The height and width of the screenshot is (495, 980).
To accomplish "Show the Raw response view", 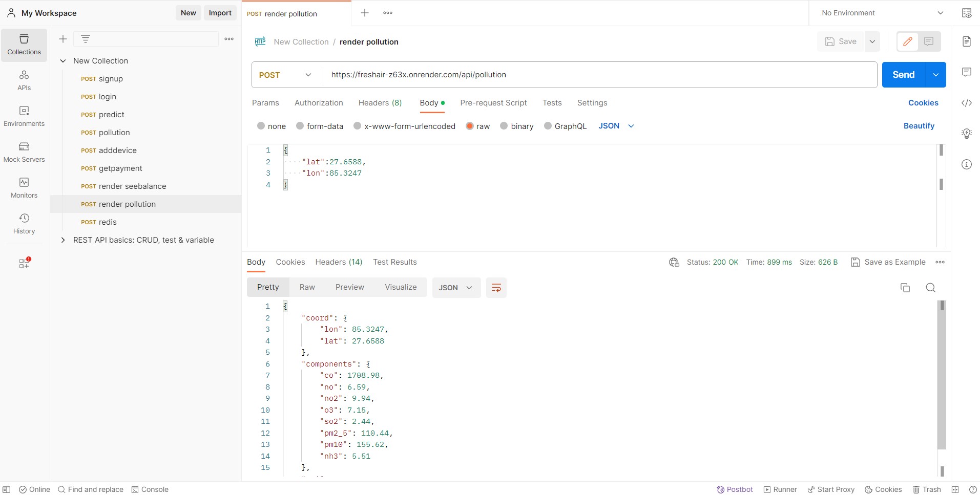I will pos(307,287).
